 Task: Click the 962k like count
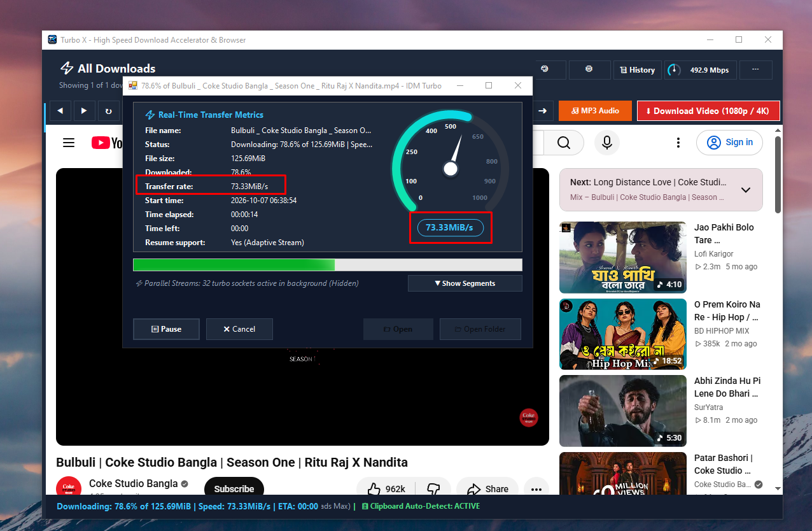tap(395, 489)
